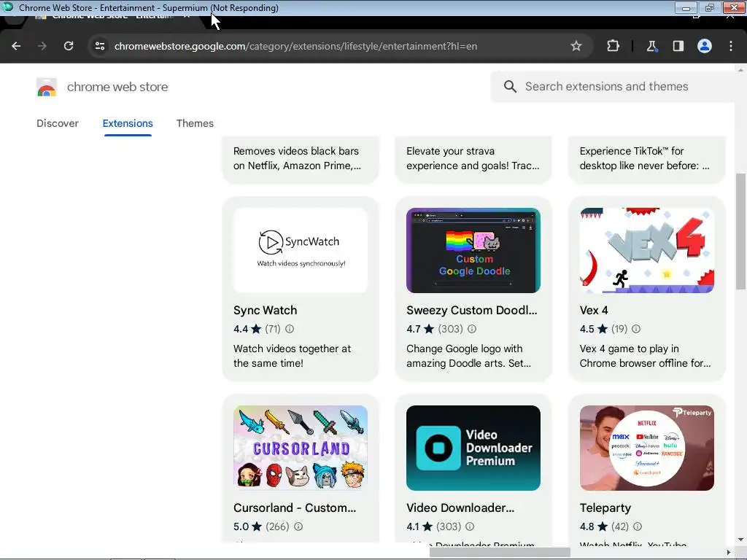Click the 'chrome web store' header text
The height and width of the screenshot is (560, 747).
point(117,87)
